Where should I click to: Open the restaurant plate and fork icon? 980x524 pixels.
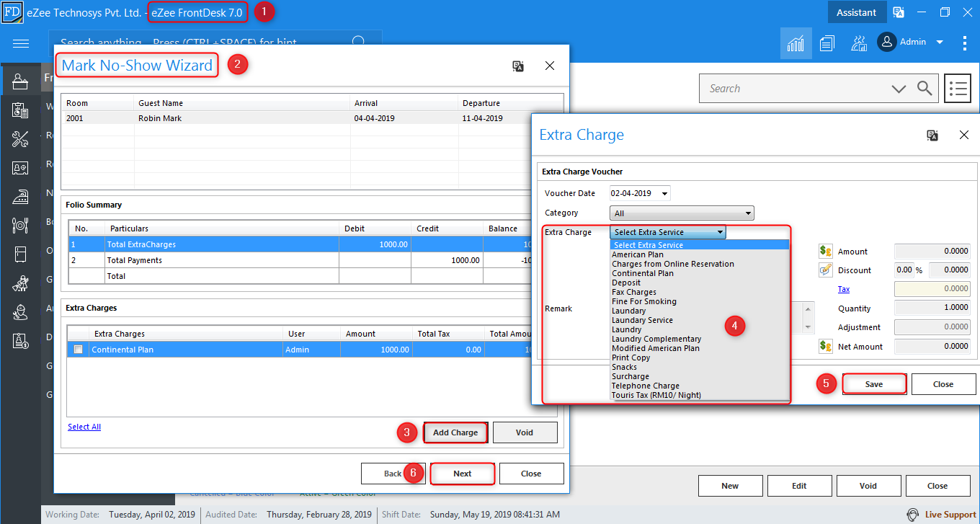tap(20, 226)
